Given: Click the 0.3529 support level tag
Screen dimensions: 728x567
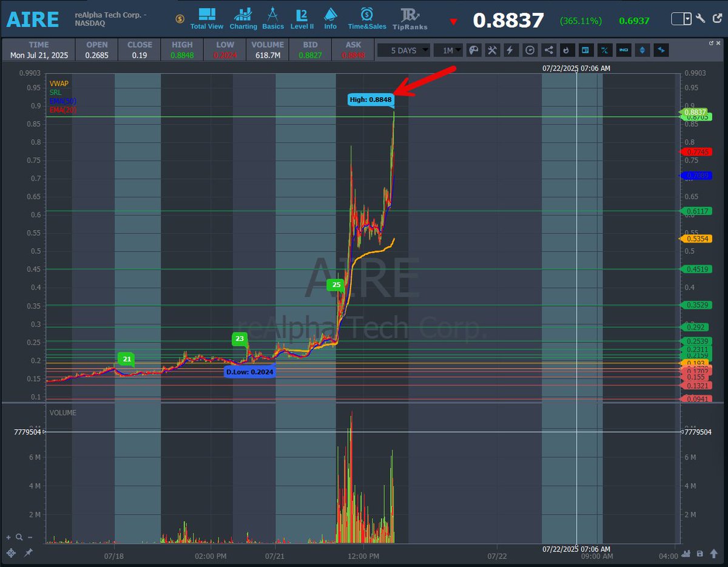Looking at the screenshot, I should pyautogui.click(x=695, y=305).
